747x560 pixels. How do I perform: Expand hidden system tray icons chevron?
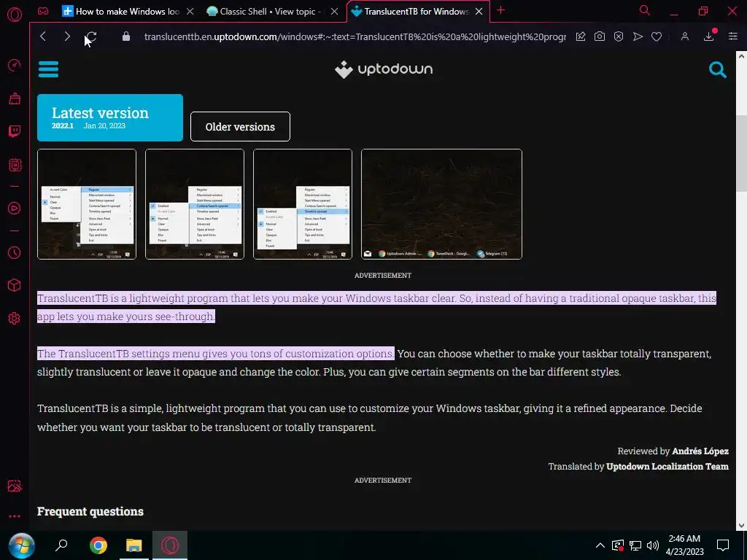click(600, 545)
